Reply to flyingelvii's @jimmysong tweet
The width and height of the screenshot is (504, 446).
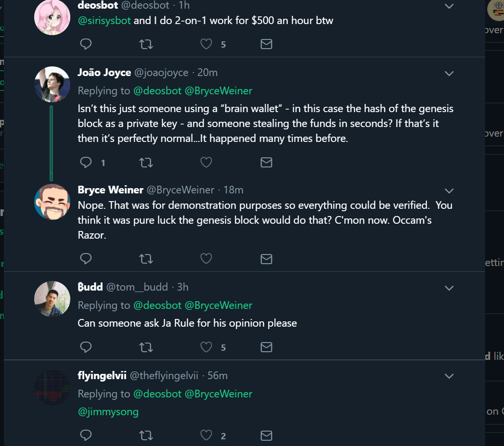[x=86, y=435]
